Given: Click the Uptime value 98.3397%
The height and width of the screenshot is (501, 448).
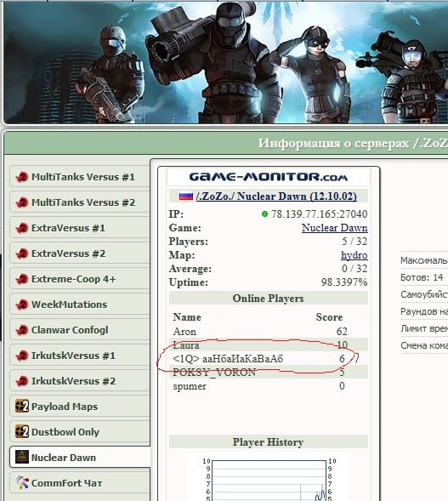Looking at the screenshot, I should coord(344,282).
